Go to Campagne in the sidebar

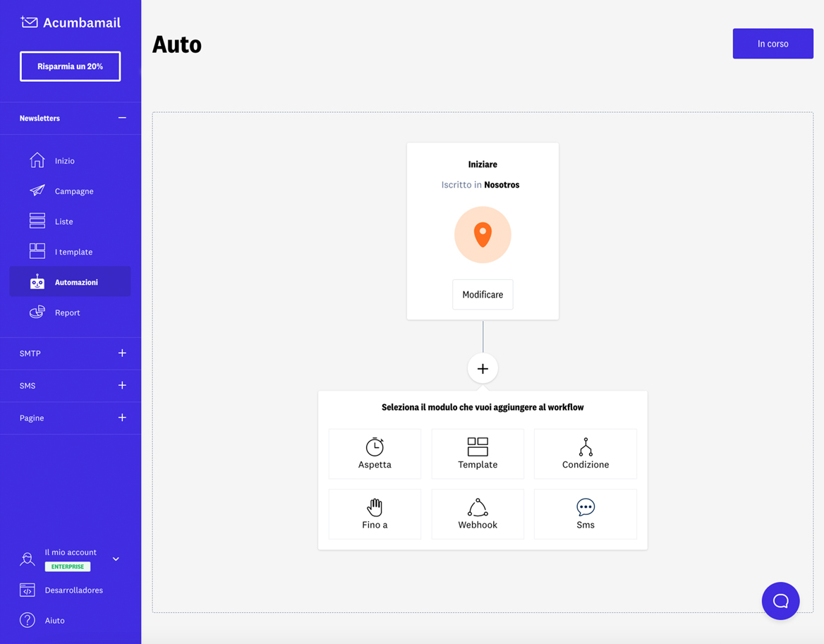point(74,190)
